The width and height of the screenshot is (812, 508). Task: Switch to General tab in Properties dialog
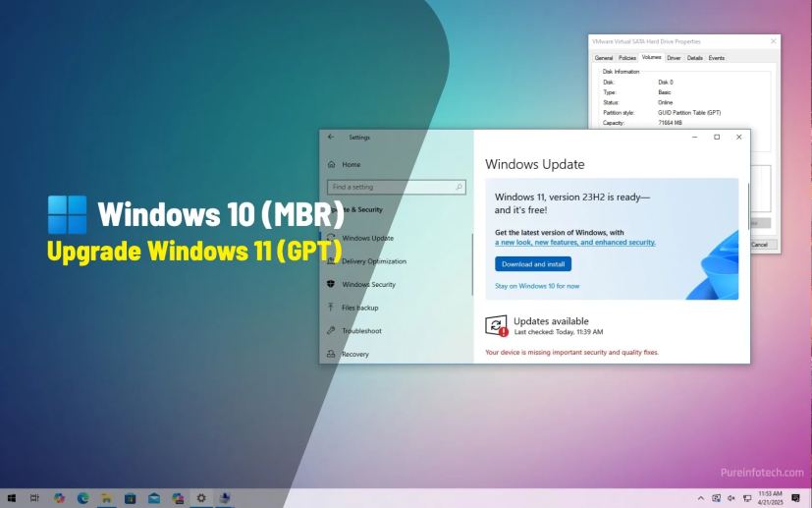[x=603, y=58]
